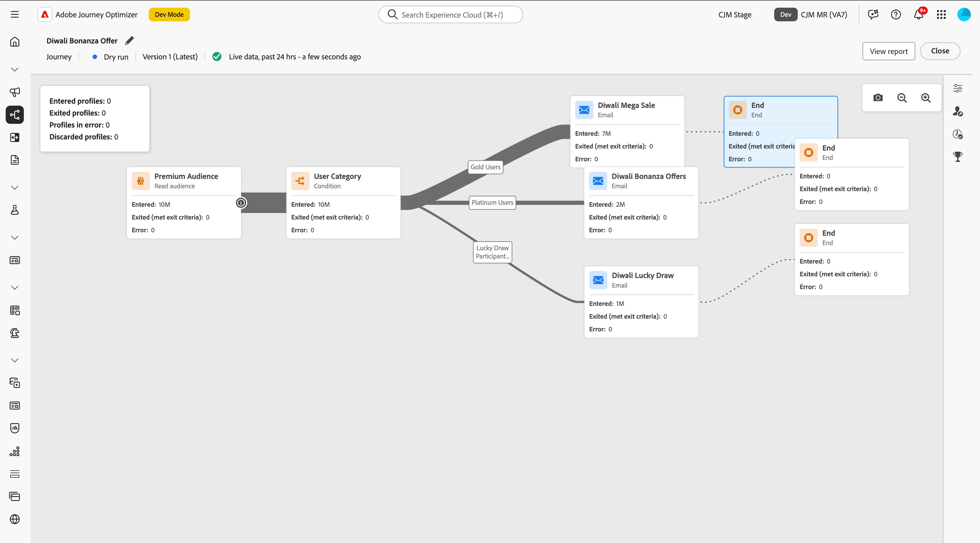980x543 pixels.
Task: Expand the sidebar chevron above the beaker icon
Action: coord(15,188)
